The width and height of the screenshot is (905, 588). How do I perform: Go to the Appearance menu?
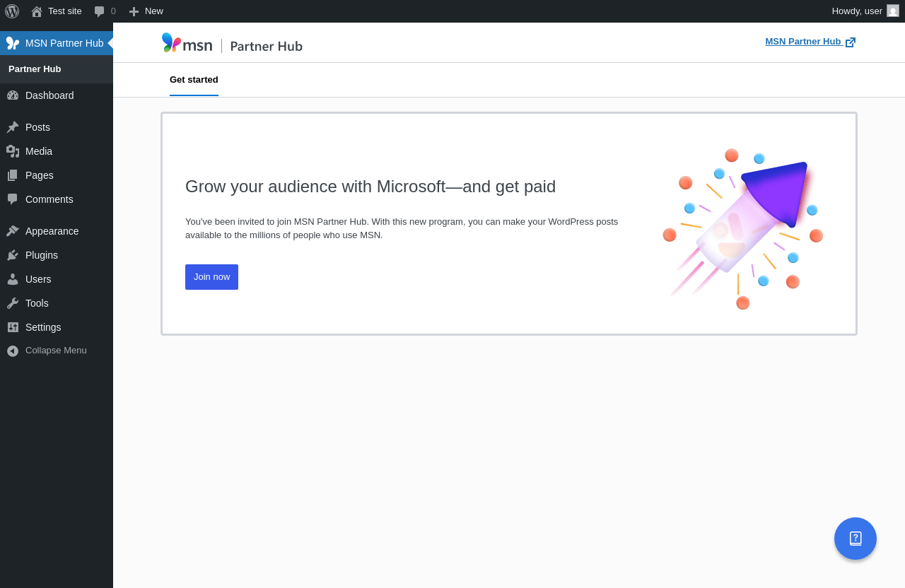[x=52, y=231]
